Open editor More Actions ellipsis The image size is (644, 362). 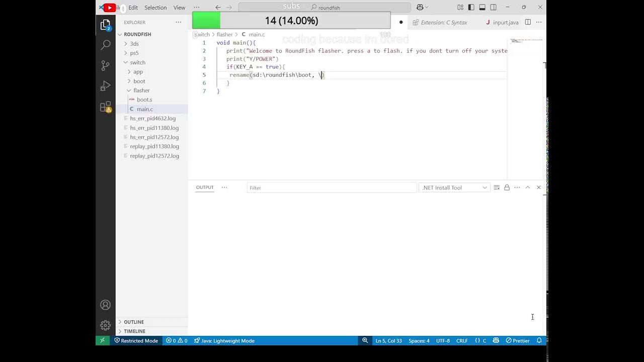(x=539, y=22)
